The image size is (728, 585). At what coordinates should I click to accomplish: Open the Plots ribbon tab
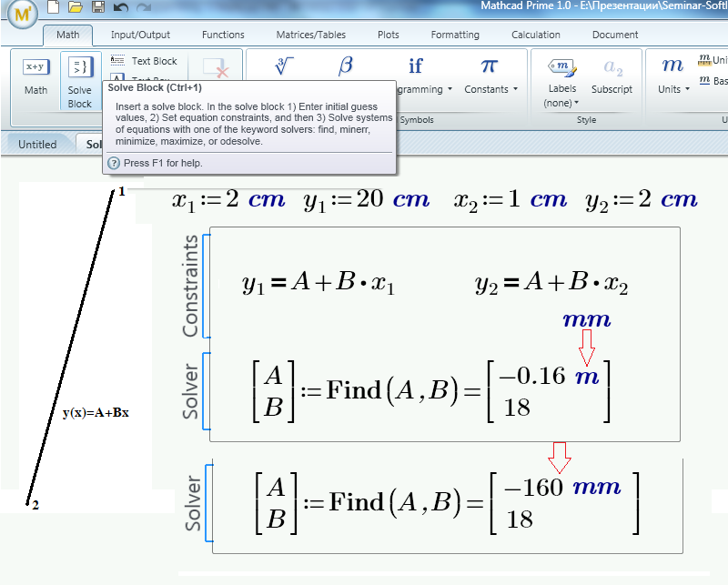pyautogui.click(x=389, y=35)
